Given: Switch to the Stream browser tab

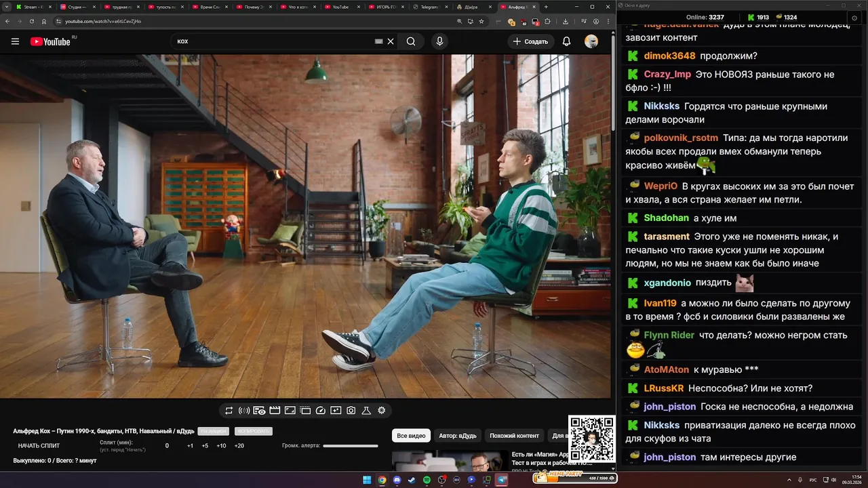Looking at the screenshot, I should coord(33,7).
